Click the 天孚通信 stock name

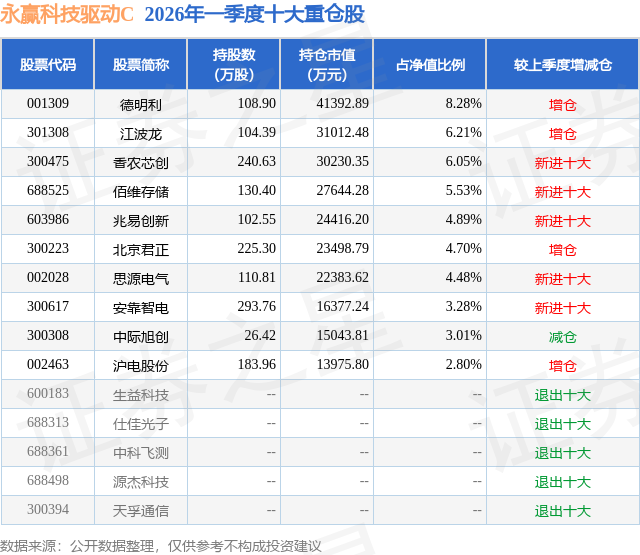141,511
